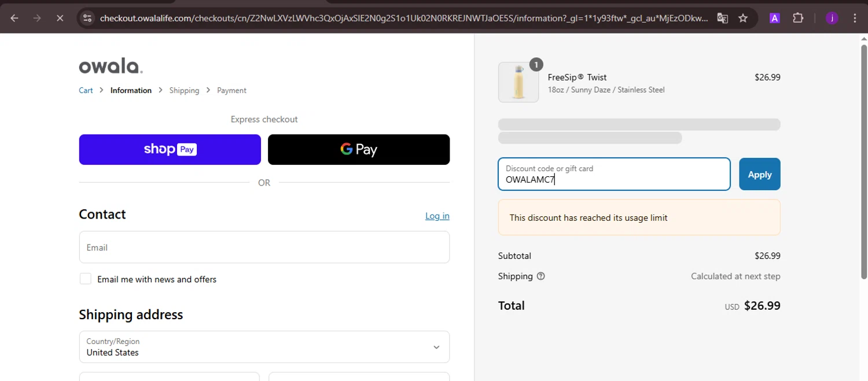Screen dimensions: 868x381
Task: Focus the Email input field
Action: (264, 247)
